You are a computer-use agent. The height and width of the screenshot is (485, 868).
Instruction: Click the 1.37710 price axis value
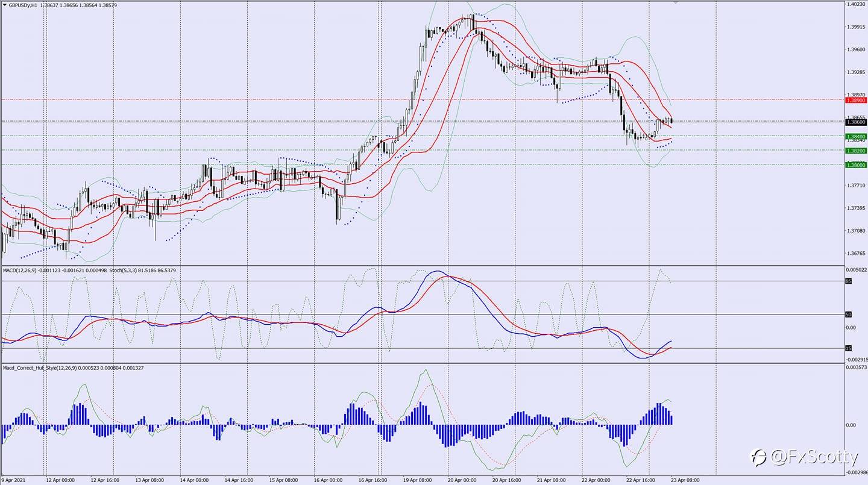click(x=856, y=186)
